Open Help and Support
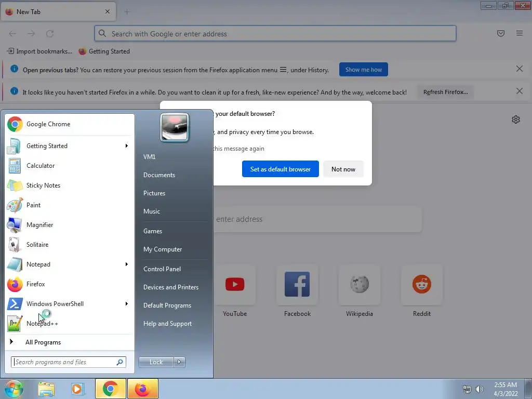 click(168, 324)
